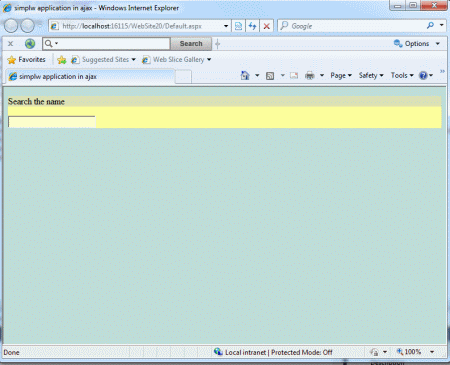Click the 'Search the name' label
The image size is (450, 365).
coord(36,101)
